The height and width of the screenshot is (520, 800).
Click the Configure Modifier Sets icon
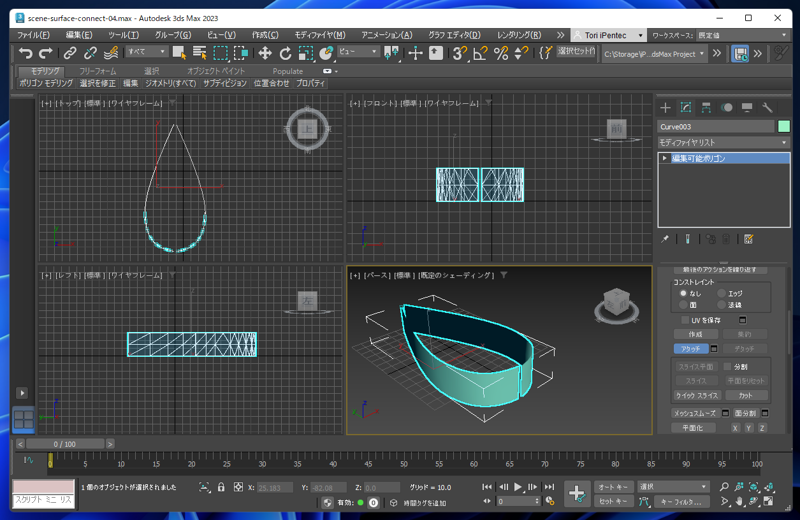[748, 239]
